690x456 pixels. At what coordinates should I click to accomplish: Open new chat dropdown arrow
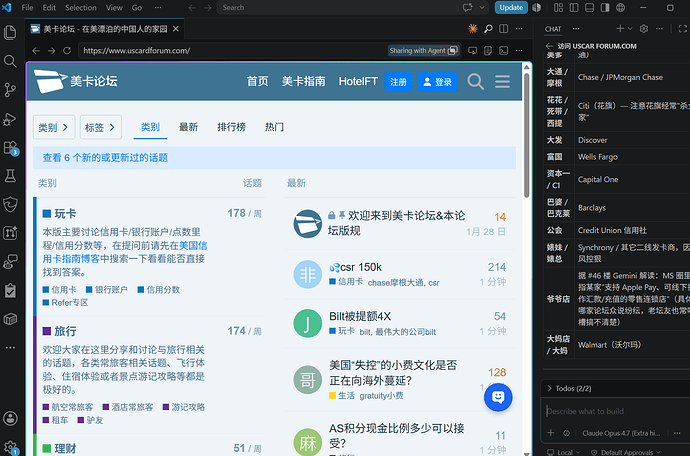coord(630,29)
